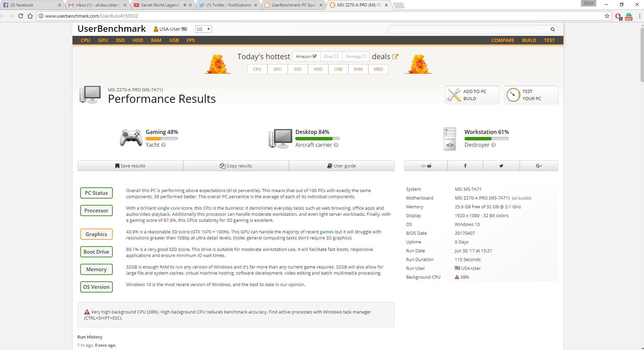Click the Desktop 84% progress bar

tap(318, 139)
